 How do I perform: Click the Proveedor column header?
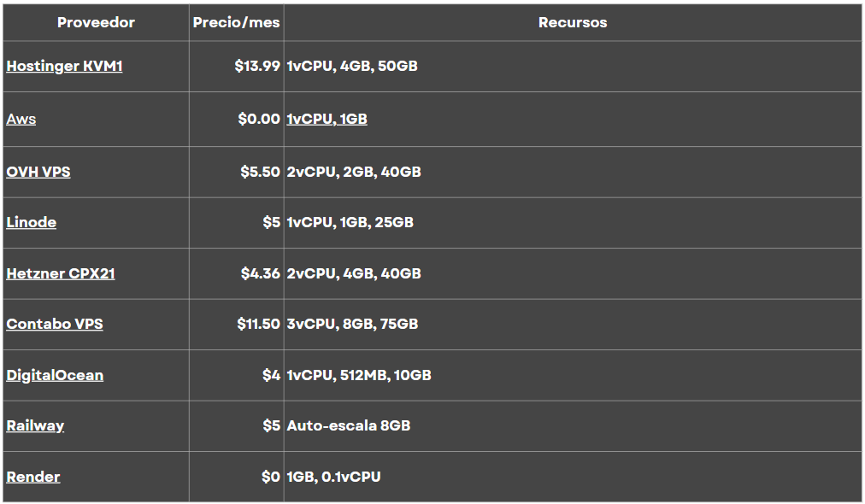point(96,23)
